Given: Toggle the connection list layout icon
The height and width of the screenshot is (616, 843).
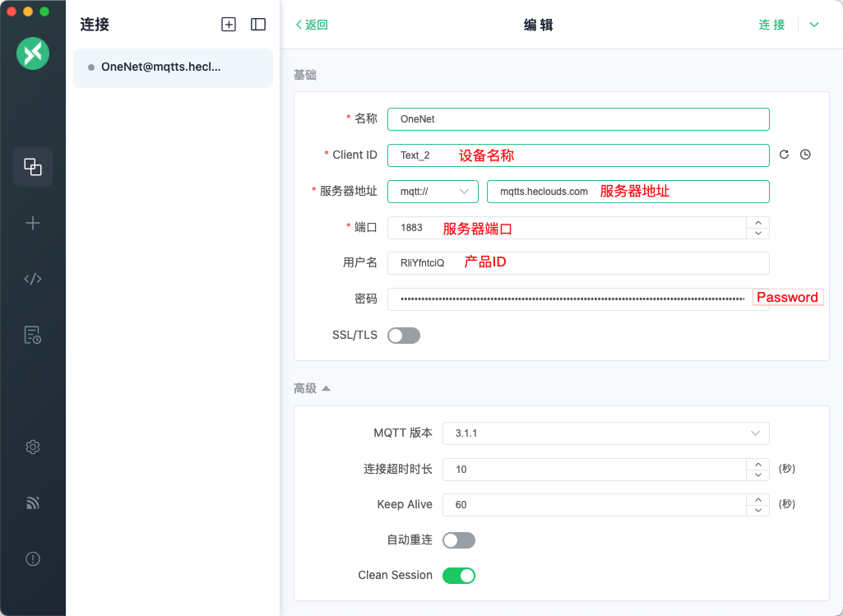Looking at the screenshot, I should pyautogui.click(x=258, y=25).
